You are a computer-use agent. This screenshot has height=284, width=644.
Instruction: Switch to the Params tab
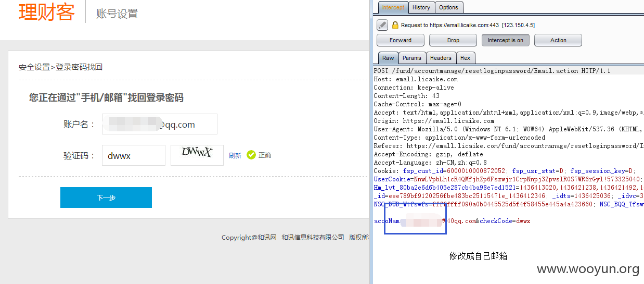412,58
